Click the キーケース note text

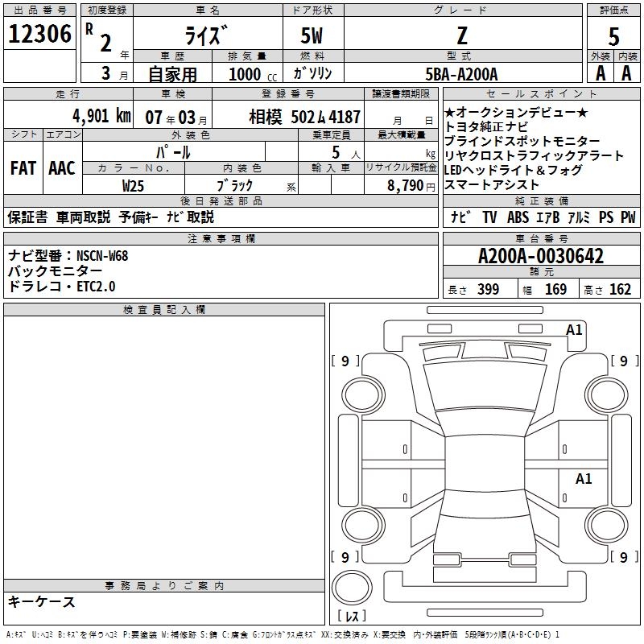(42, 602)
